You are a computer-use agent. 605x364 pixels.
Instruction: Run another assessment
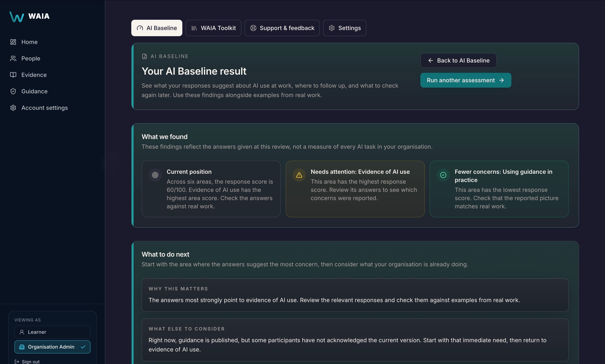click(466, 80)
